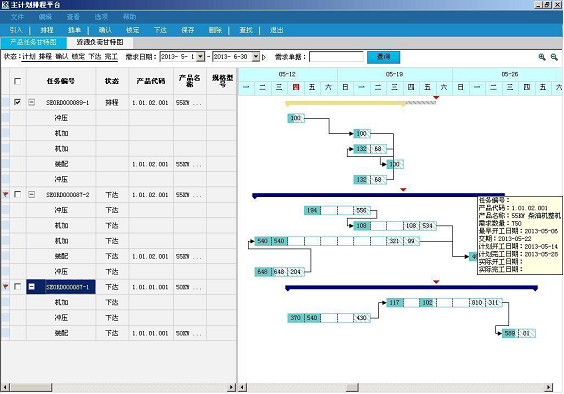Viewport: 564px width, 394px height.
Task: Uncheck the checkbox for task SB0RD000089-1
Action: [x=17, y=102]
